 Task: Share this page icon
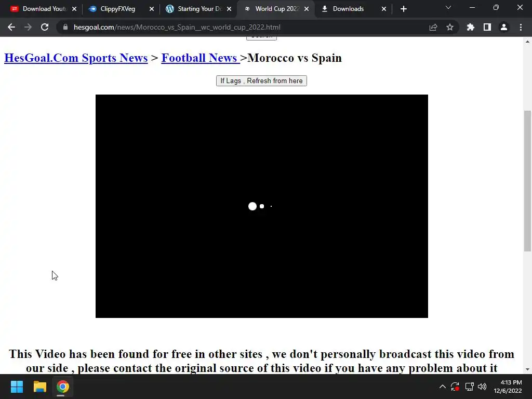433,27
